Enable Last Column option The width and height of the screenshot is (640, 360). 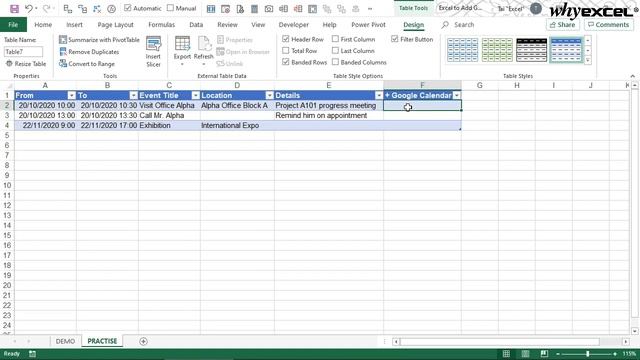335,51
